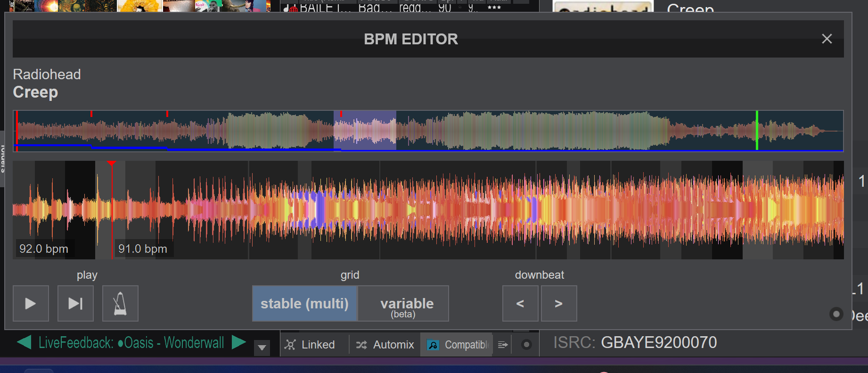Click the previous LiveFeedback green arrow
The height and width of the screenshot is (373, 868).
point(24,342)
